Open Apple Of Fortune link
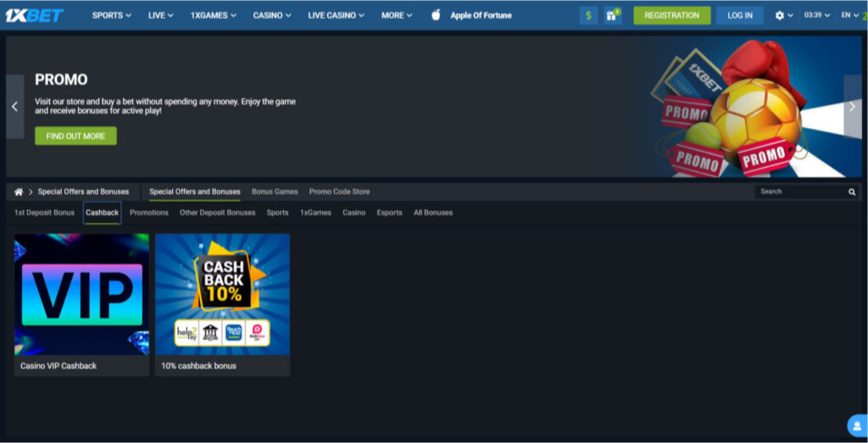 [x=481, y=15]
